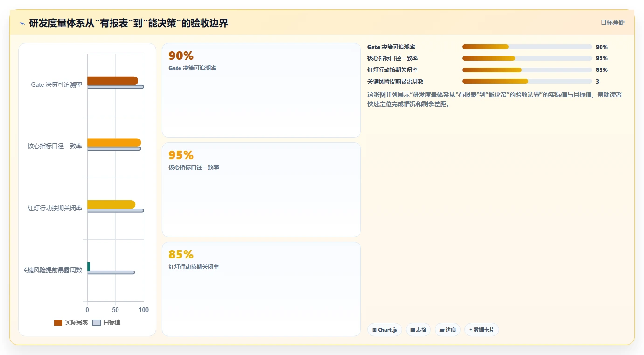Click the 核心指标口径一致率 progress bar
The height and width of the screenshot is (355, 644).
point(527,58)
